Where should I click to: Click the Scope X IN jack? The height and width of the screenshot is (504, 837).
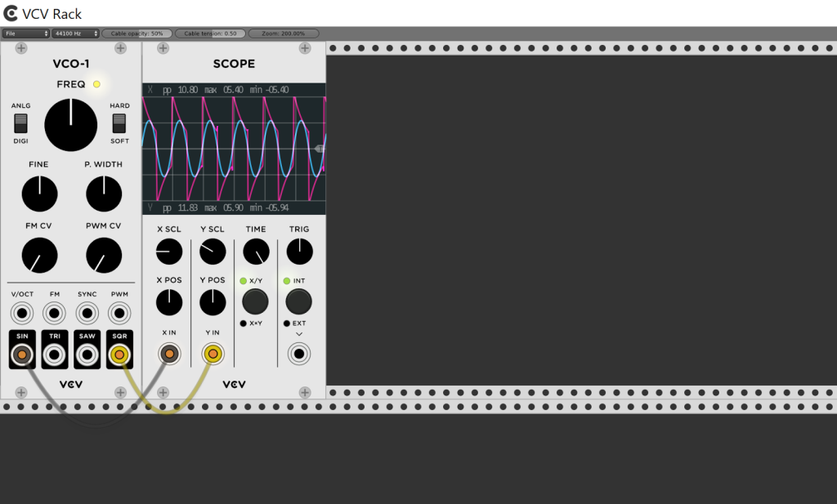coord(169,354)
